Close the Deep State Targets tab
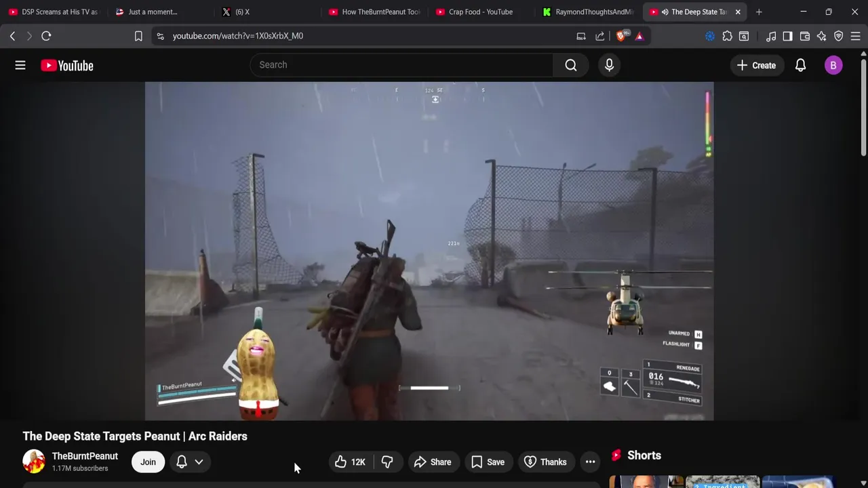The image size is (868, 488). coord(738,12)
